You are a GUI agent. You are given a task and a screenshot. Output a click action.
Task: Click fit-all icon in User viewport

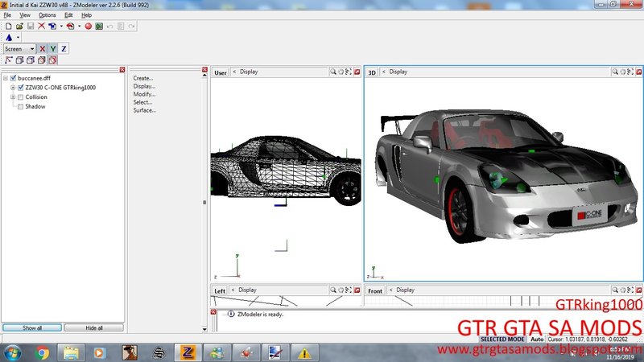click(x=349, y=72)
